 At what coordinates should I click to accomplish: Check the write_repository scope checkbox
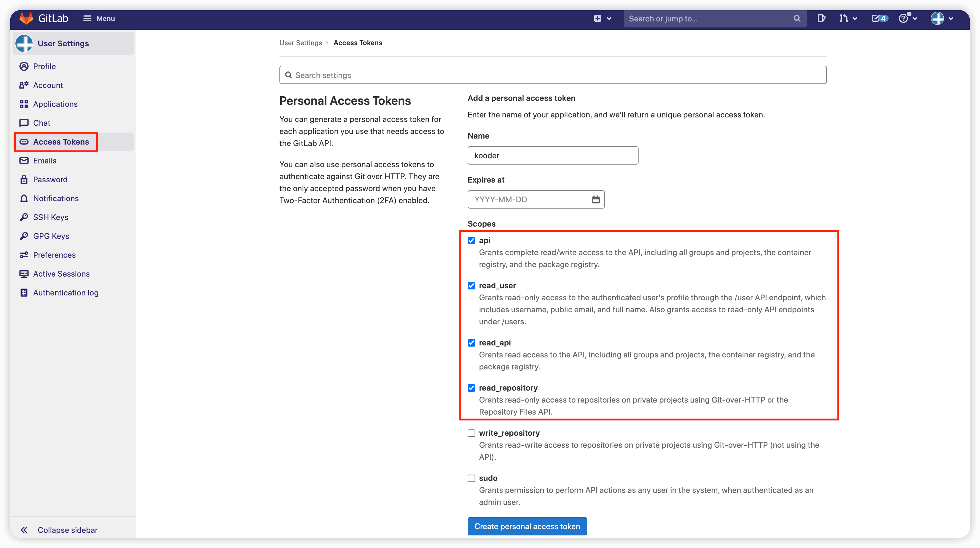pos(471,433)
